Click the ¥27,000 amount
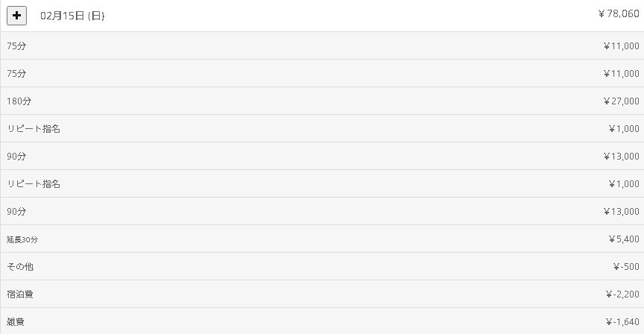The width and height of the screenshot is (644, 334). [x=621, y=101]
